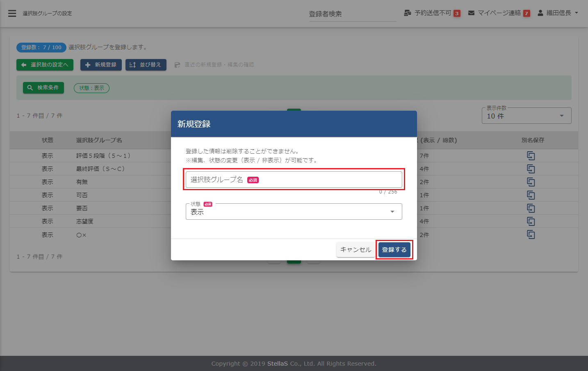The image size is (588, 371).
Task: Save 有無 group under another name
Action: [531, 182]
